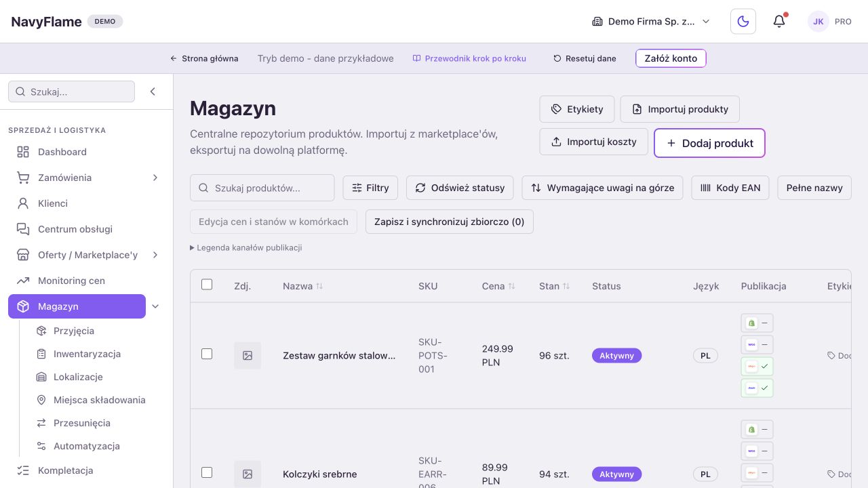Open the Filtry filter panel

click(370, 188)
